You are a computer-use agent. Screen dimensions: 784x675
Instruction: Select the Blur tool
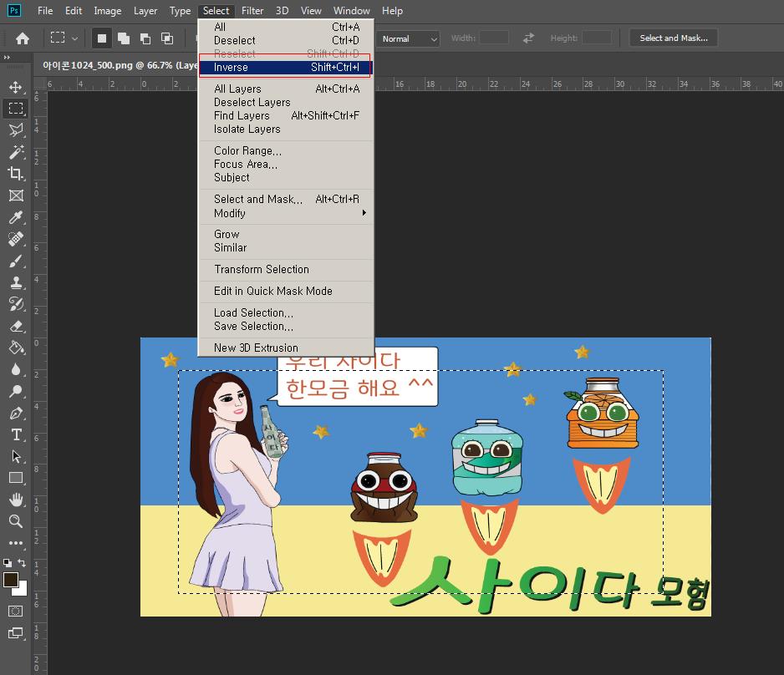pos(16,370)
